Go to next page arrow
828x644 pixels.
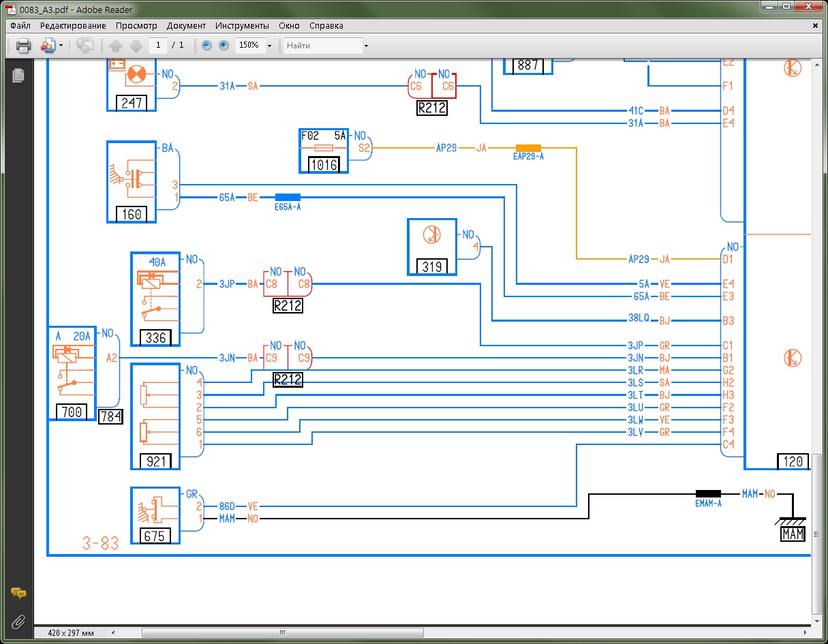coord(136,46)
